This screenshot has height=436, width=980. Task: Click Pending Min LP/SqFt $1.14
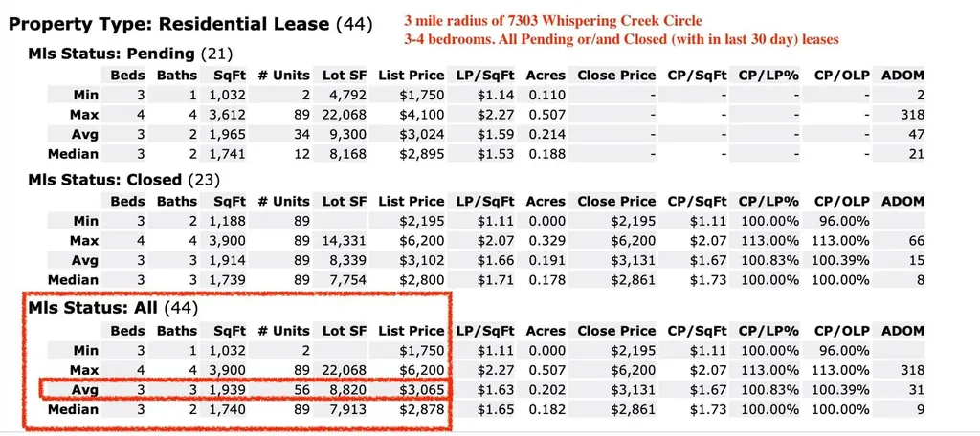coord(496,96)
